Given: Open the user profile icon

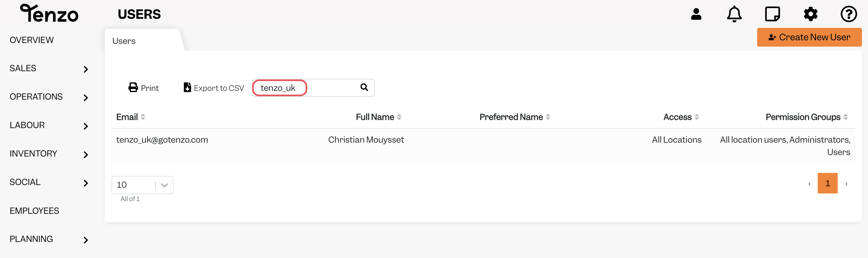Looking at the screenshot, I should pyautogui.click(x=696, y=14).
